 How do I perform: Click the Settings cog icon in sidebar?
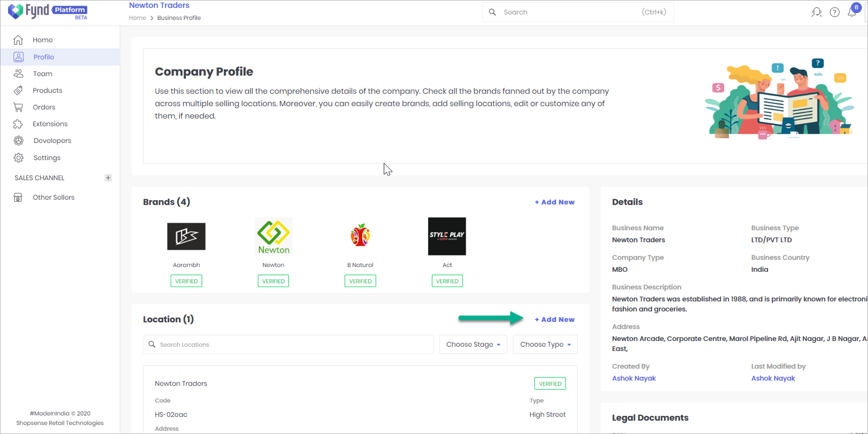19,158
